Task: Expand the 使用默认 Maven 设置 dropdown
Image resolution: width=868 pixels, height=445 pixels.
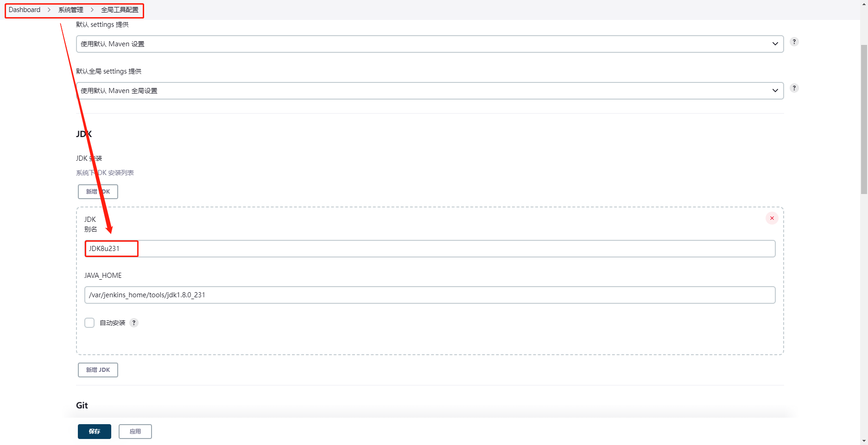Action: [430, 44]
